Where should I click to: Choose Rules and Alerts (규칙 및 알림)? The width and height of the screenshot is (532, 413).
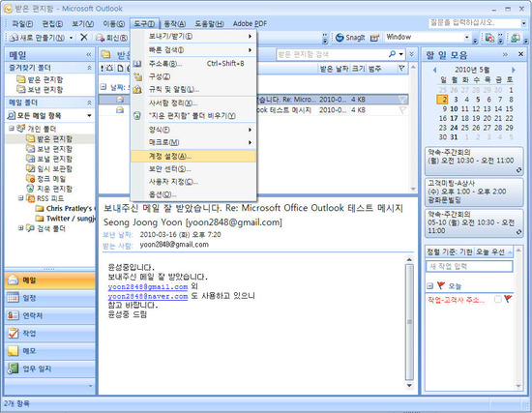[x=193, y=90]
